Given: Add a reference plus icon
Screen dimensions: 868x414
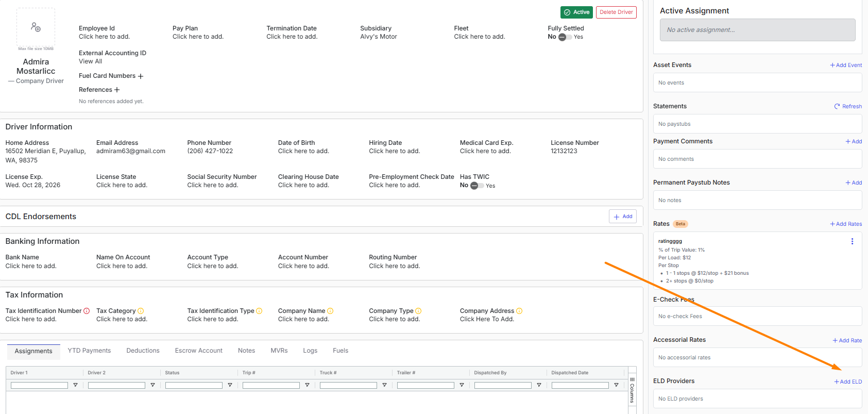Looking at the screenshot, I should (117, 90).
